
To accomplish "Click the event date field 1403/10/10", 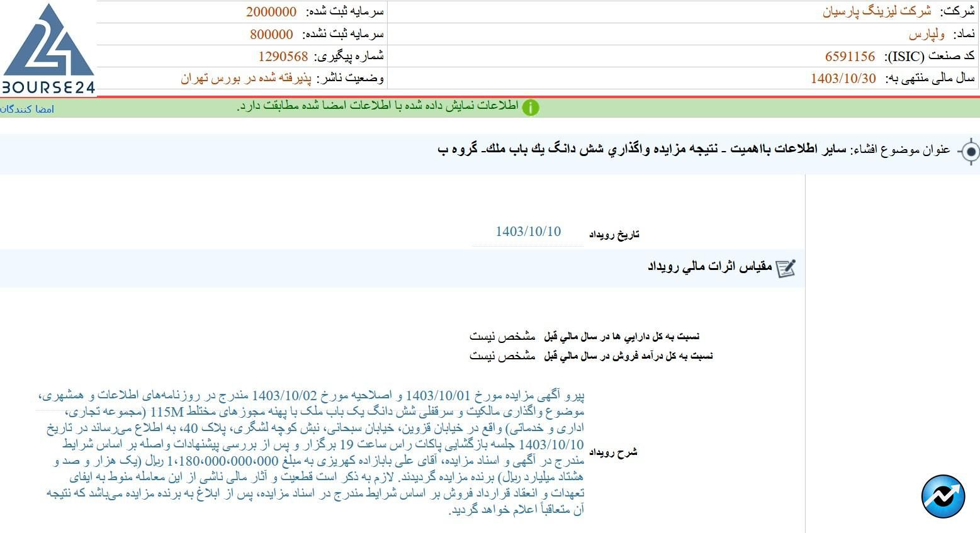I will point(527,232).
